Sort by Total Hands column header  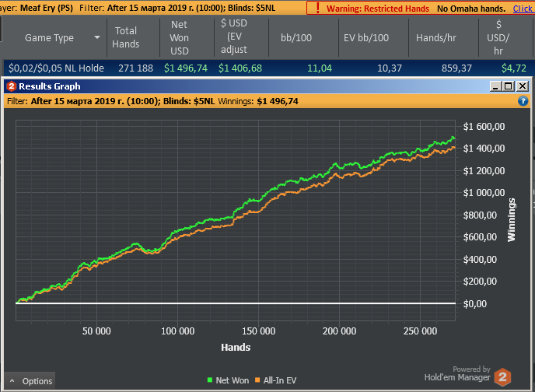126,37
